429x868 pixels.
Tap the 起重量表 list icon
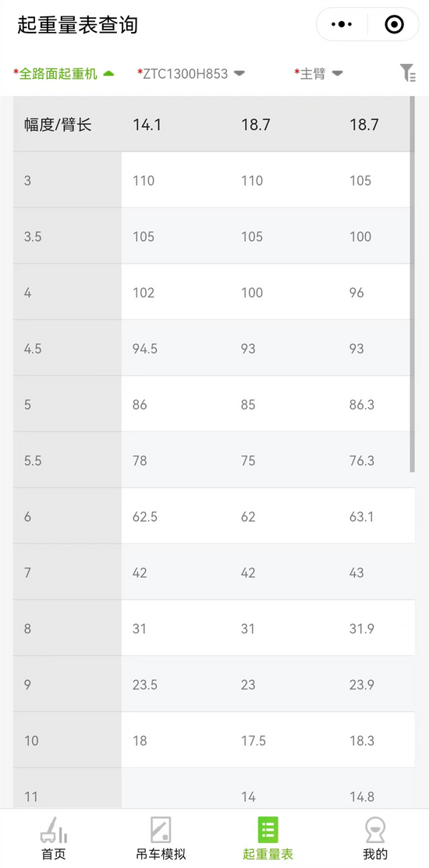point(268,831)
